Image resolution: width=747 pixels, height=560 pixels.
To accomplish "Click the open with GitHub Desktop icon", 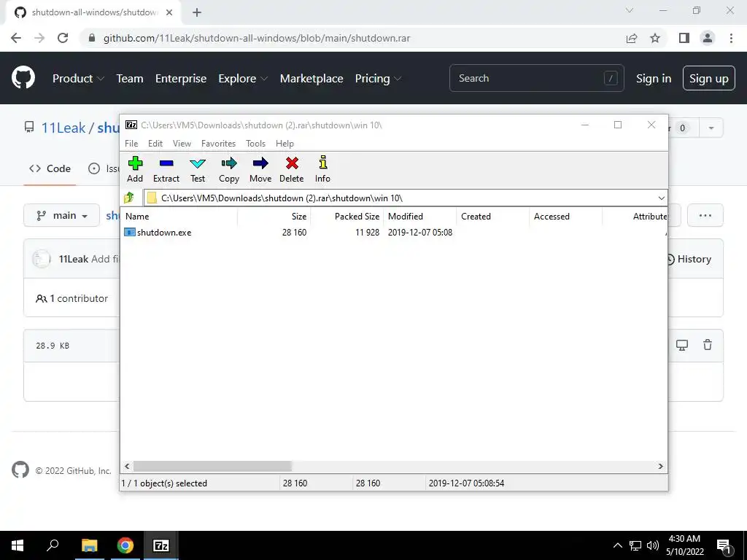I will pyautogui.click(x=682, y=345).
